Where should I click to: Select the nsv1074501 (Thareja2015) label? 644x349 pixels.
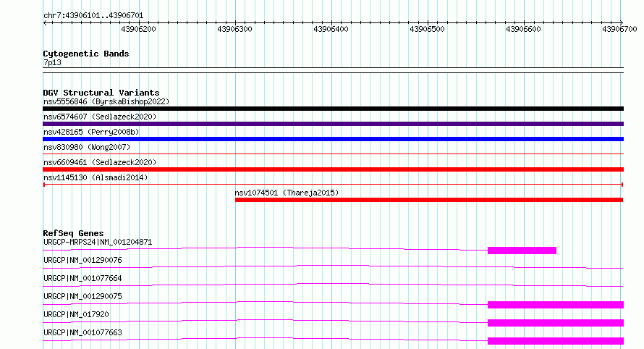pos(287,193)
